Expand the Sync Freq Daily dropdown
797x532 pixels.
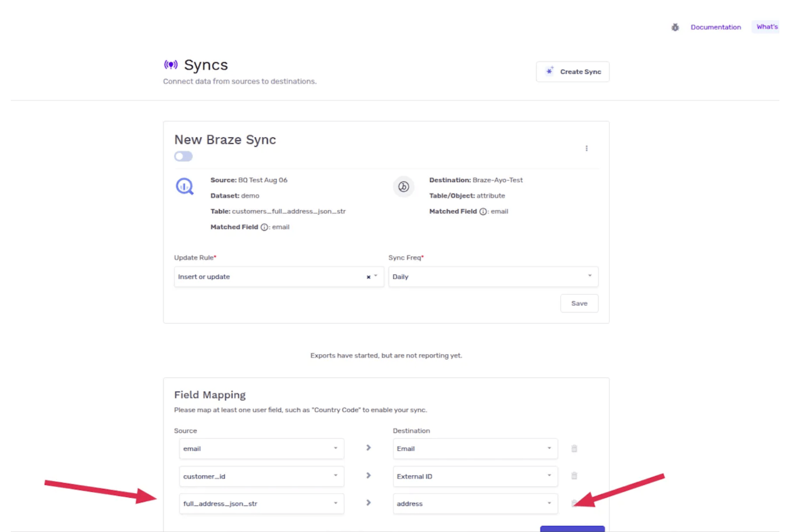(493, 277)
